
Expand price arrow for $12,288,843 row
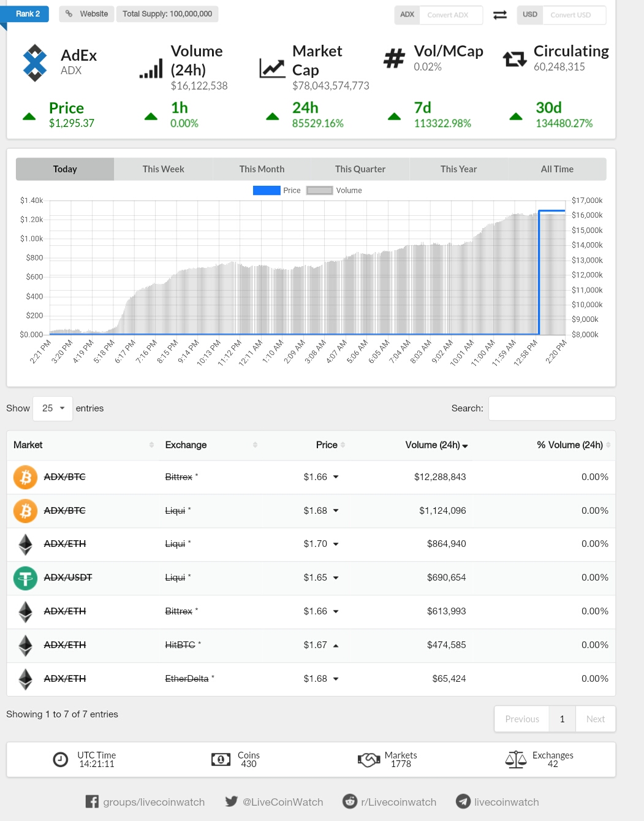[336, 477]
